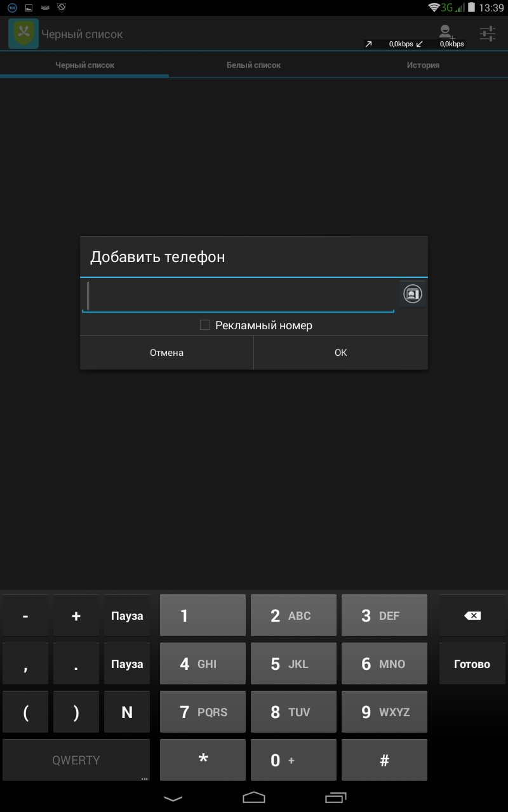Tap keypad key 3 DEF
Viewport: 508px width, 812px height.
[x=384, y=615]
